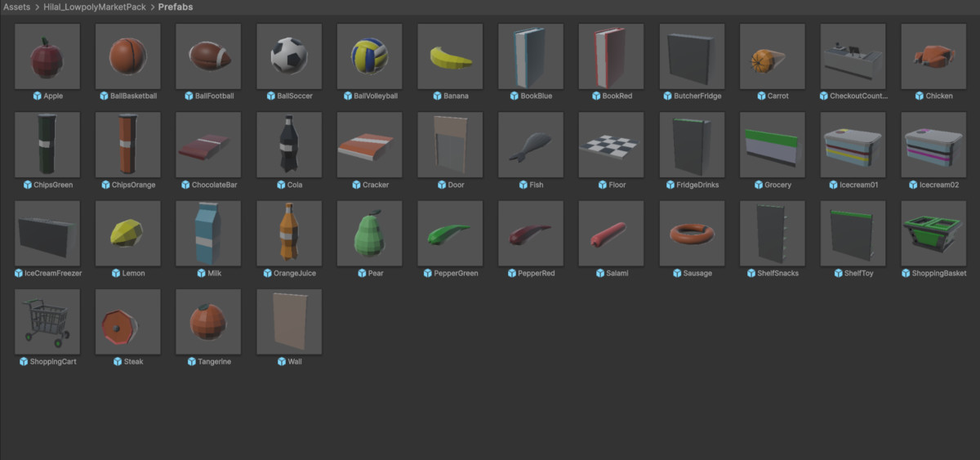Select the Lemon prefab thumbnail
The height and width of the screenshot is (460, 980).
[x=128, y=234]
